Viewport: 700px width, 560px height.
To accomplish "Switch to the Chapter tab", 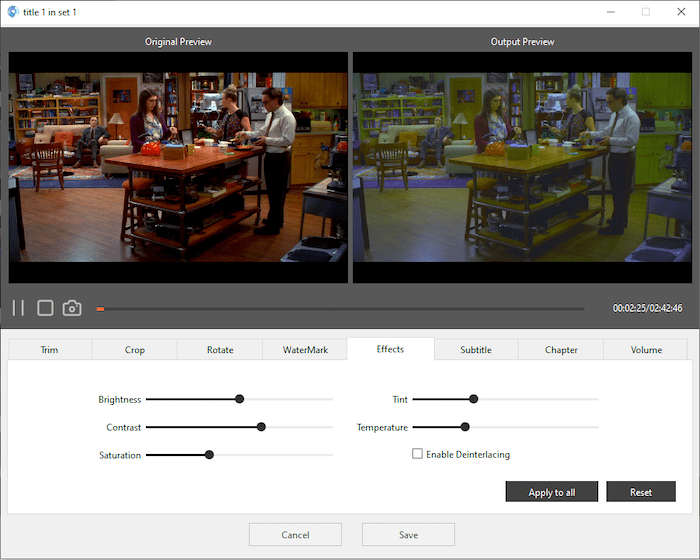I will point(561,350).
